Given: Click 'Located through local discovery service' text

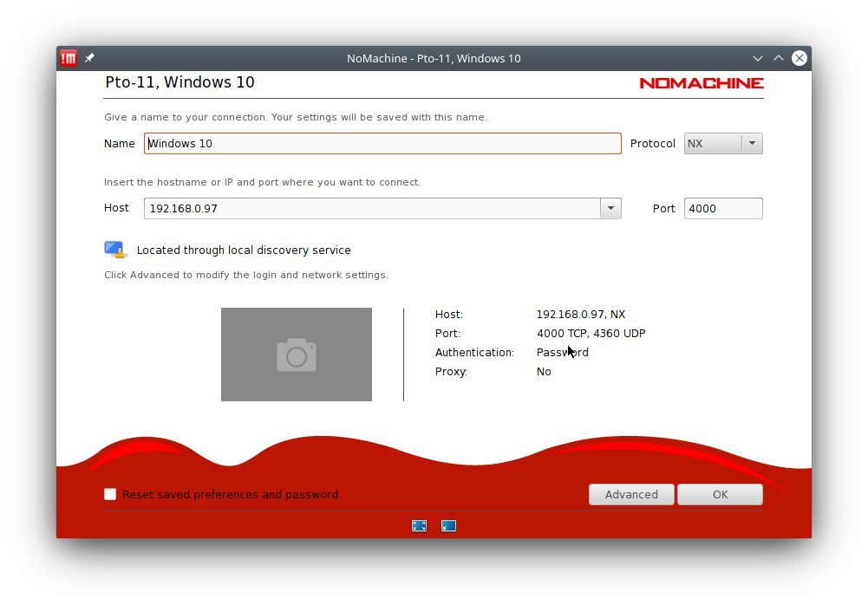Looking at the screenshot, I should [x=244, y=250].
